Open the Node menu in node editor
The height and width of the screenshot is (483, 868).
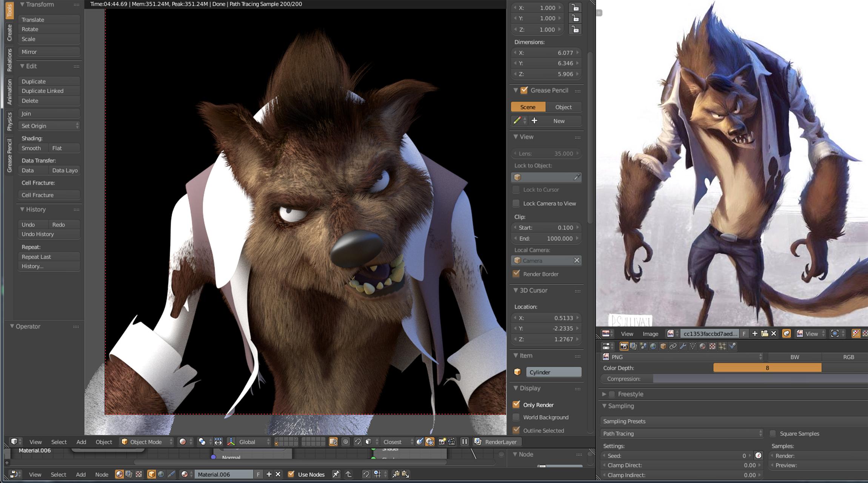tap(102, 474)
